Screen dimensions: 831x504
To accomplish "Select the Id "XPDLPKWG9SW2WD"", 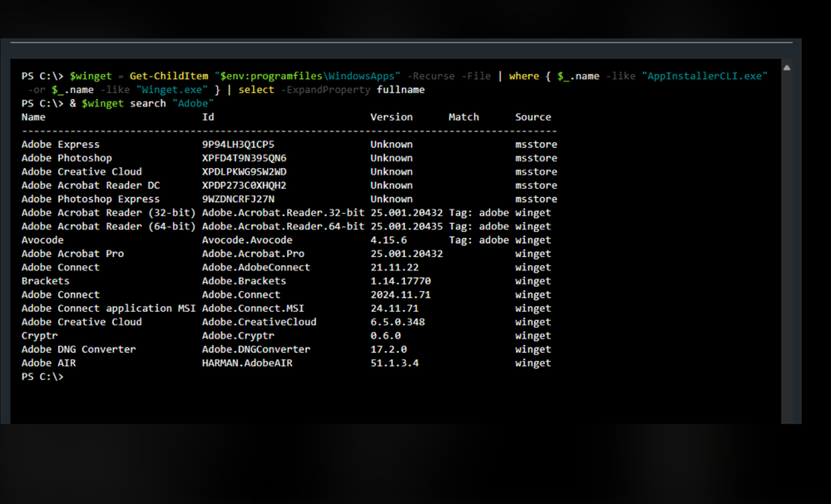I will click(x=245, y=171).
